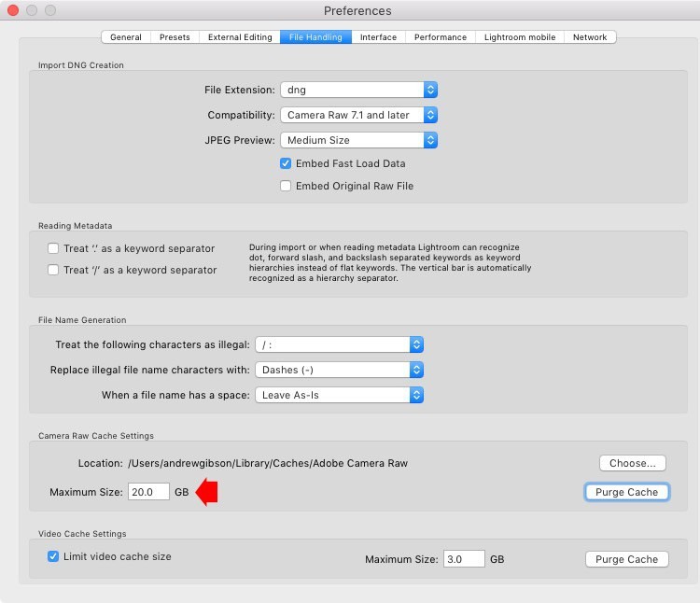Purge the video cache
Image resolution: width=700 pixels, height=603 pixels.
tap(626, 559)
